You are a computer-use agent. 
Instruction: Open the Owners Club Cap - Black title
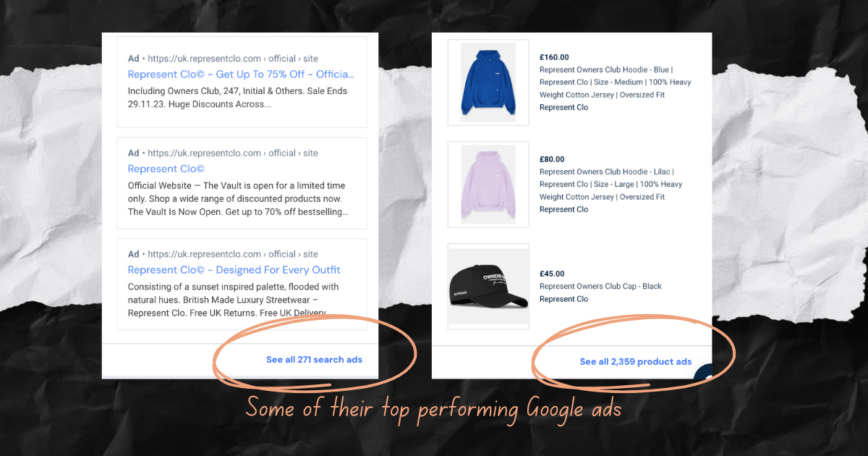click(x=600, y=287)
